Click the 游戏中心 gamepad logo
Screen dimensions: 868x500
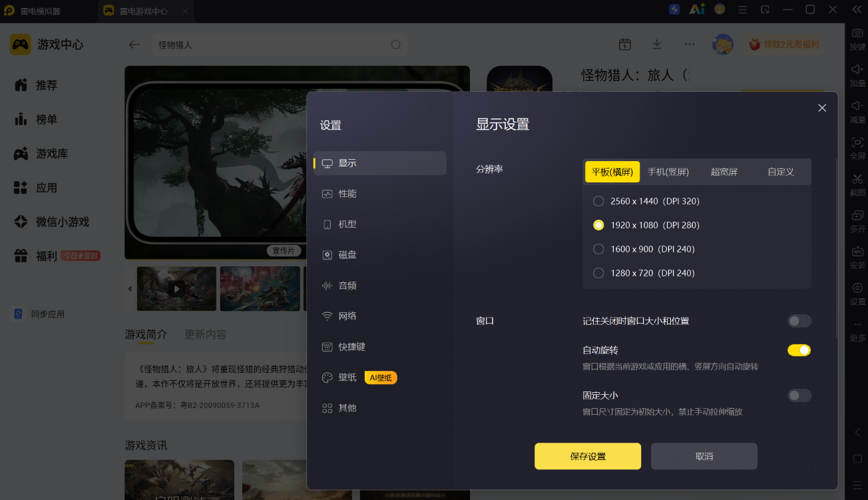point(20,45)
